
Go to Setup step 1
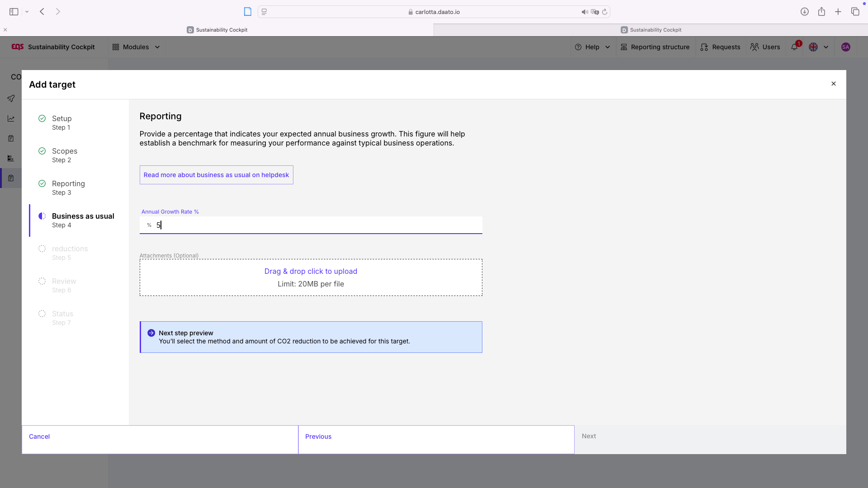61,122
